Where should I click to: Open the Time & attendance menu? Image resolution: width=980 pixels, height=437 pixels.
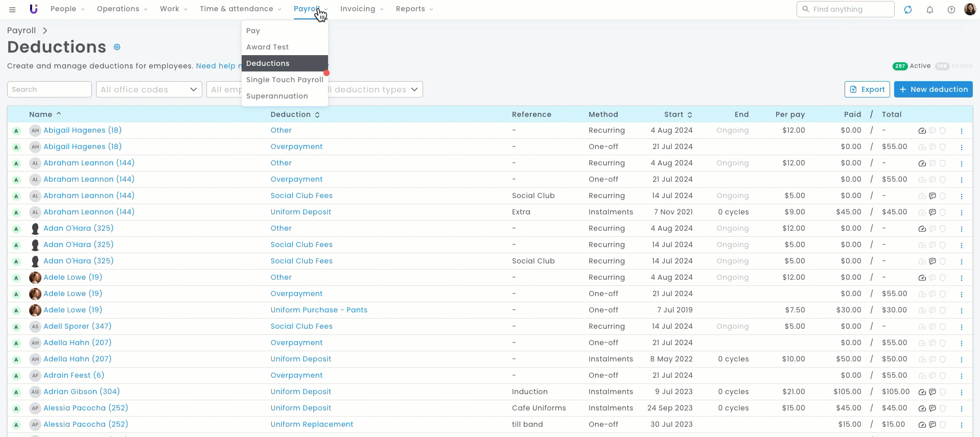tap(240, 9)
